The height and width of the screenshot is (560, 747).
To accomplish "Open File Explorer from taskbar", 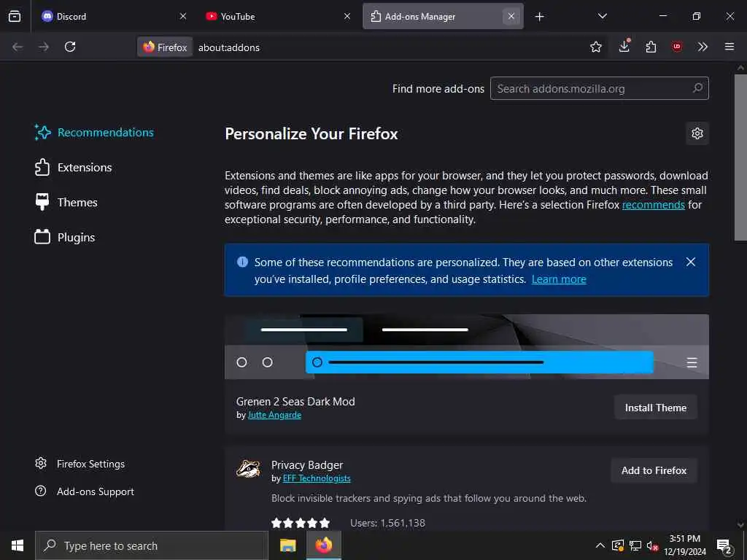I will pos(287,545).
